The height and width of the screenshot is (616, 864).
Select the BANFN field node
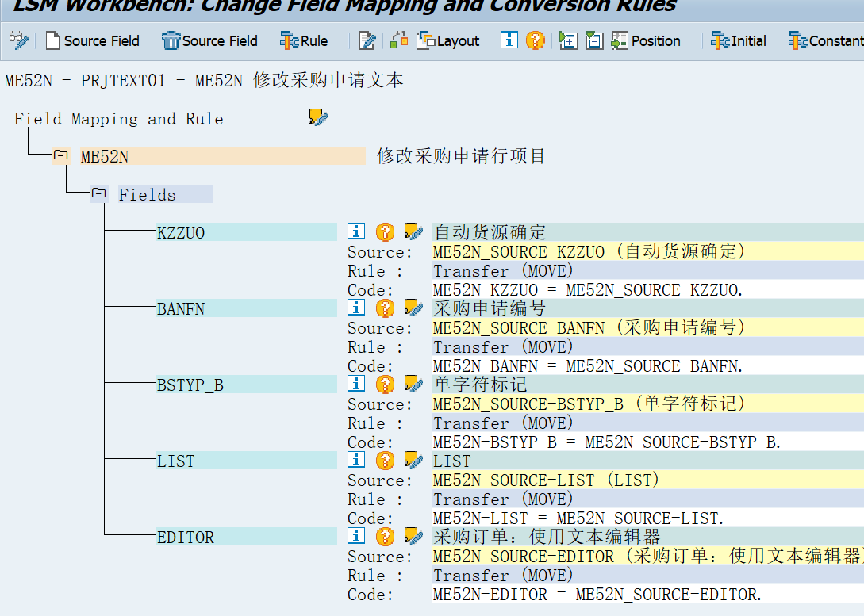(246, 308)
